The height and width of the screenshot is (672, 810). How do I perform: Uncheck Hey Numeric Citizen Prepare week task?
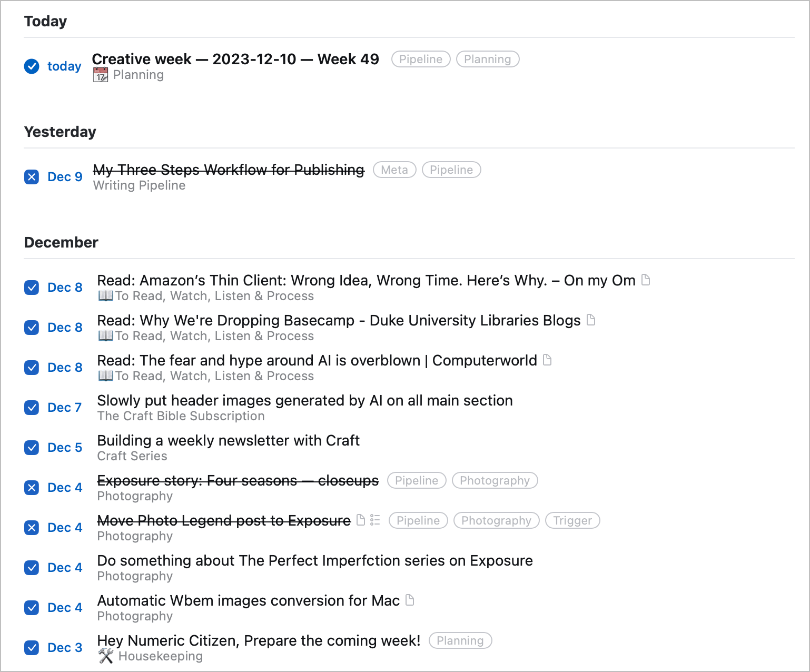click(32, 648)
